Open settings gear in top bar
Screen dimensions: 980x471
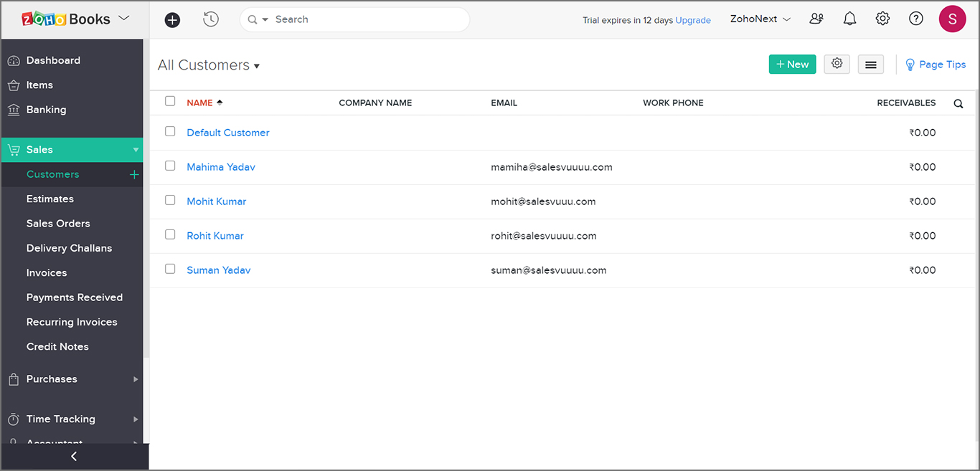point(882,19)
